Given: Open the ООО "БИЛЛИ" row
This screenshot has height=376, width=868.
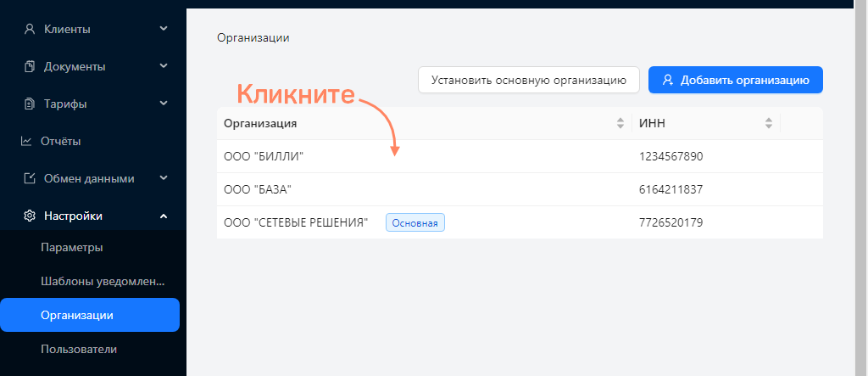Looking at the screenshot, I should tap(520, 156).
